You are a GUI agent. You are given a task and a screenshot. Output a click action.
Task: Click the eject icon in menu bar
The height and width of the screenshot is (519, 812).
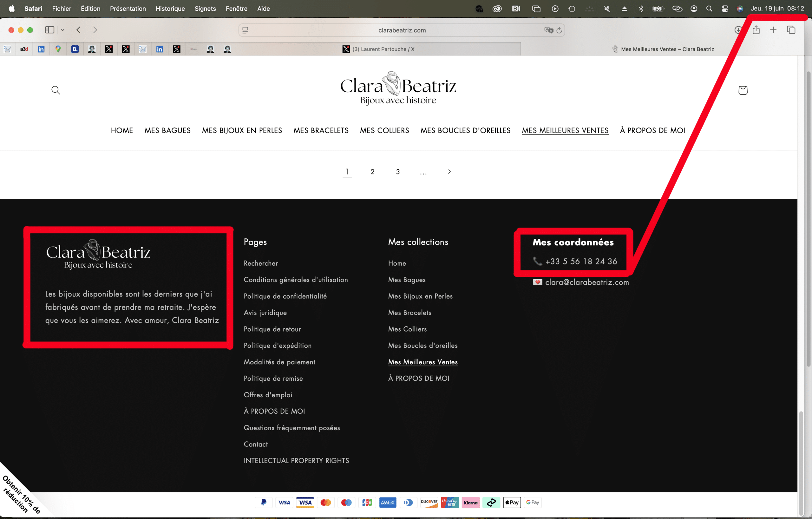(x=624, y=9)
